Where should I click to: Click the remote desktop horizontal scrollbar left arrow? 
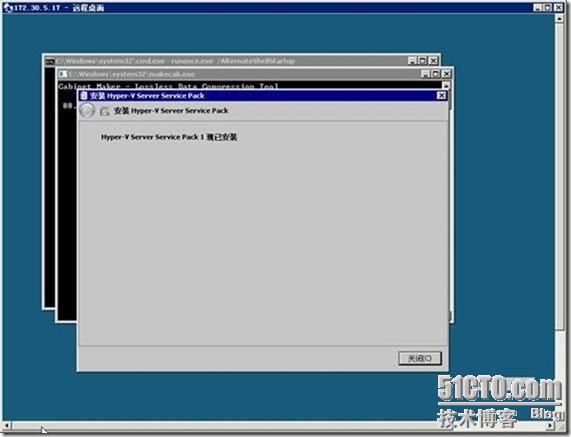[x=7, y=425]
